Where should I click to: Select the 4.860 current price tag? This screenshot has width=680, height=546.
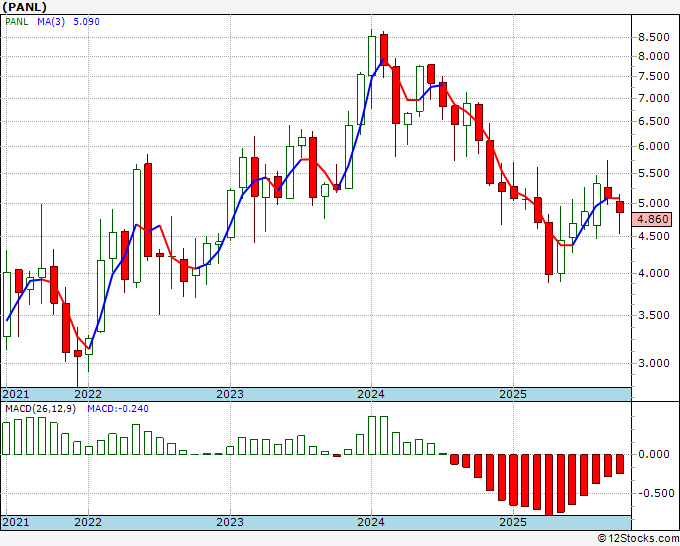651,219
